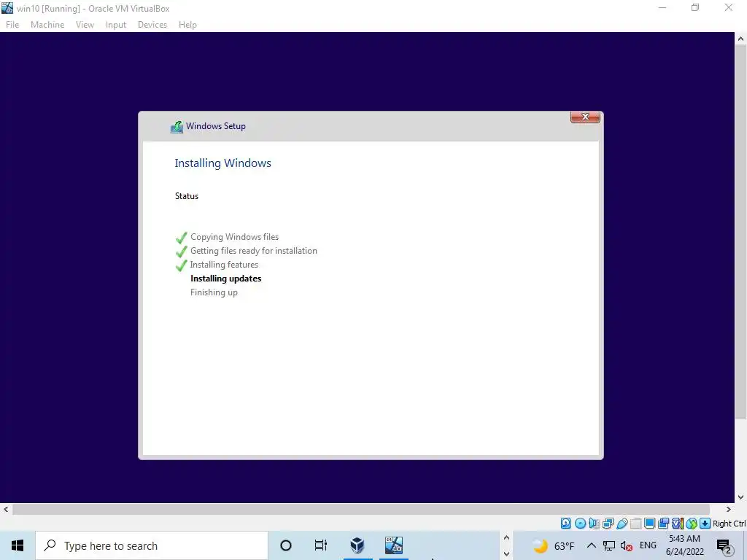Open the clock showing 5:43 AM
The height and width of the screenshot is (560, 747).
click(x=684, y=545)
